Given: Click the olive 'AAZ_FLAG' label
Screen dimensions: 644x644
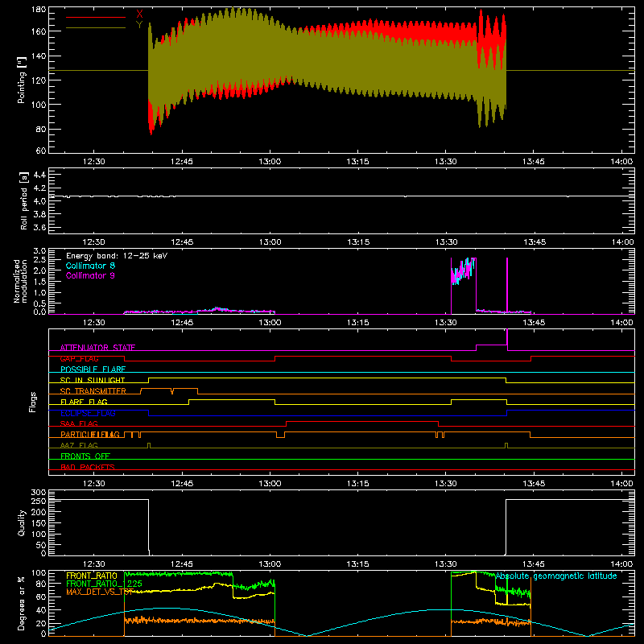Looking at the screenshot, I should (x=79, y=445).
